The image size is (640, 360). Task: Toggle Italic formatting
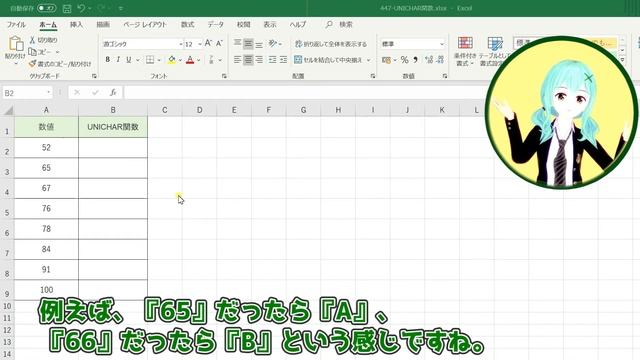(x=118, y=60)
